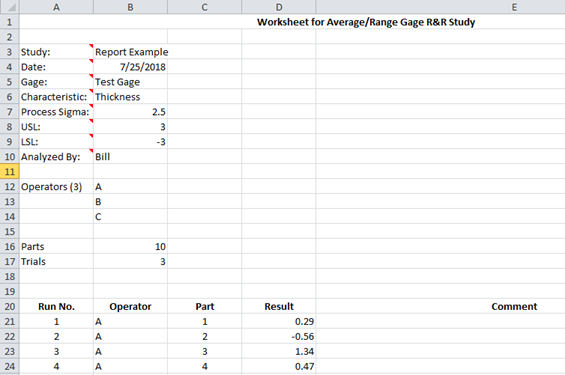The width and height of the screenshot is (565, 375).
Task: Select the 'Bill' cell
Action: pyautogui.click(x=130, y=157)
